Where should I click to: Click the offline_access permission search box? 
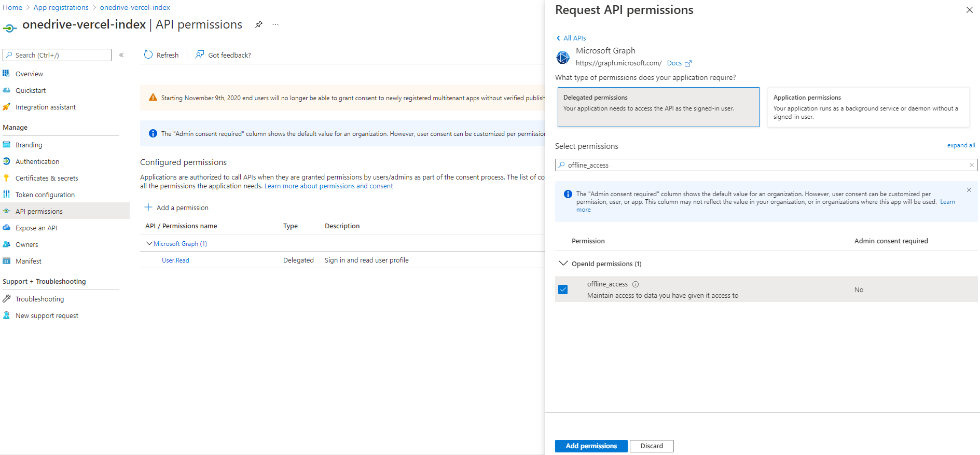(766, 165)
